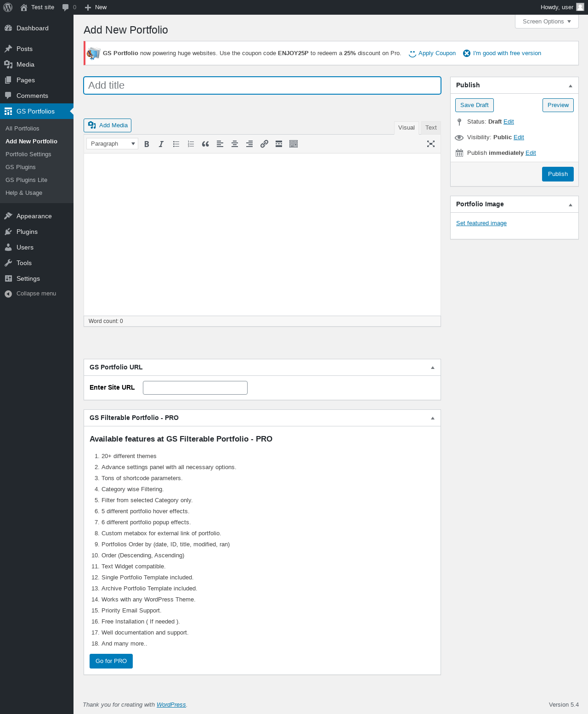Click the blue Publish button

[558, 174]
